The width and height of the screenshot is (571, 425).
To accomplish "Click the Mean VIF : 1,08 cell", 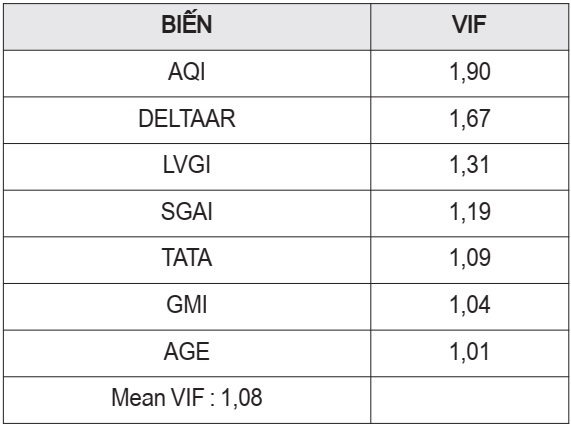I will (x=187, y=400).
